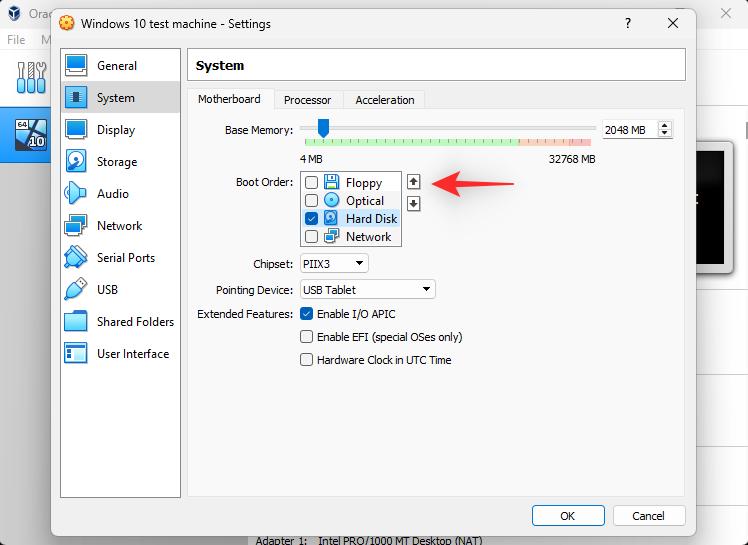Move boot device up with arrow button
The image size is (748, 545).
(x=414, y=182)
